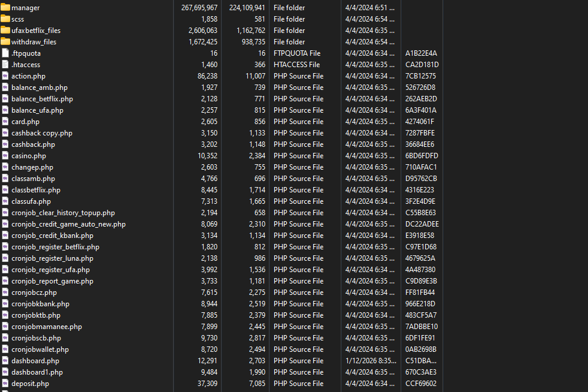Click the 1/12/2026 modified date of dashboard.php
This screenshot has height=392, width=588.
coord(369,361)
